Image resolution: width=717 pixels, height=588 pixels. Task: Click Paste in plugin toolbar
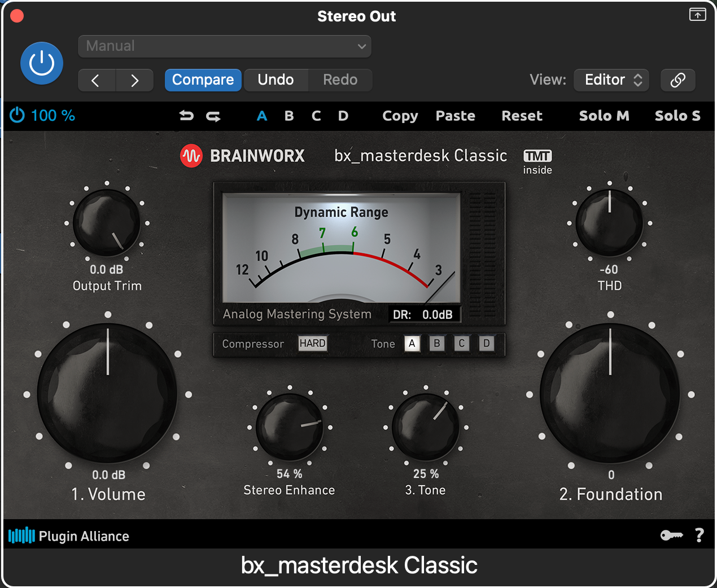[x=456, y=116]
